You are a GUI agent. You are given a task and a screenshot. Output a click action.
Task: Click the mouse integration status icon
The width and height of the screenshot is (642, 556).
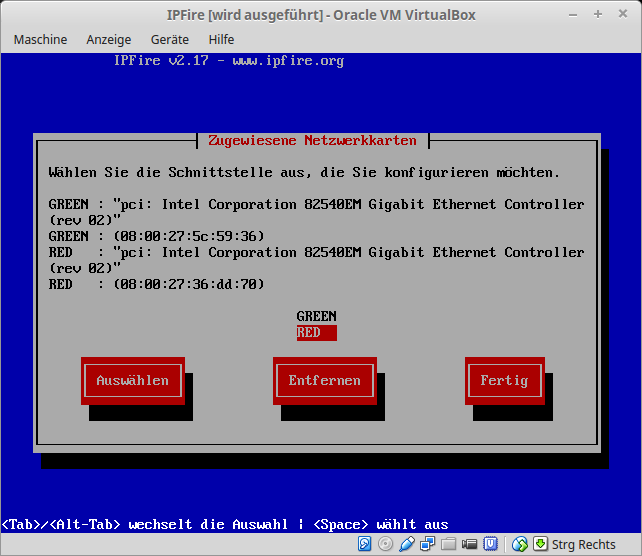pyautogui.click(x=520, y=544)
